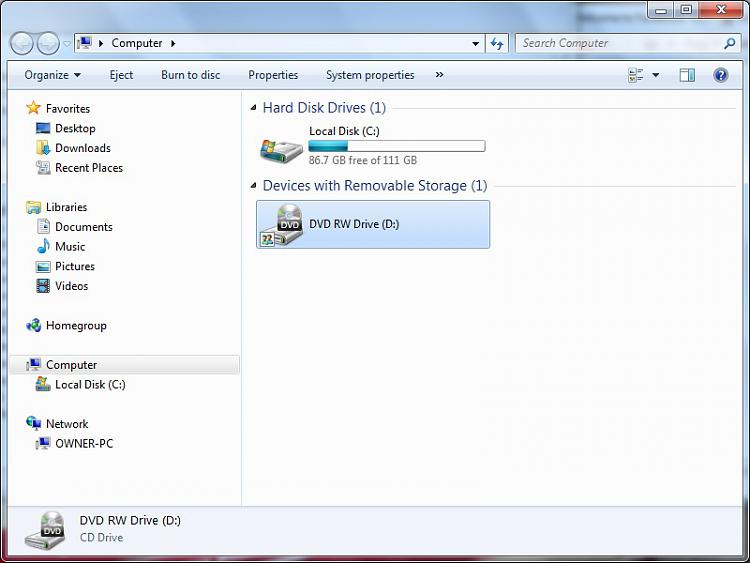750x563 pixels.
Task: Click the Homegroup icon
Action: coord(33,325)
